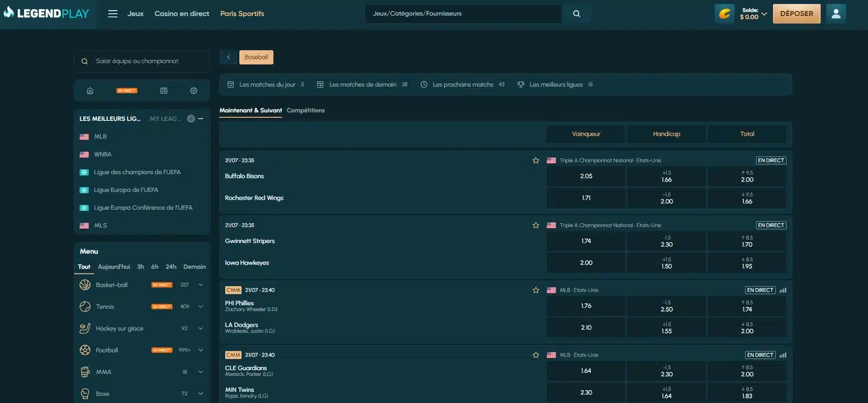Click the search magnifier button
This screenshot has width=868, height=403.
[x=577, y=14]
